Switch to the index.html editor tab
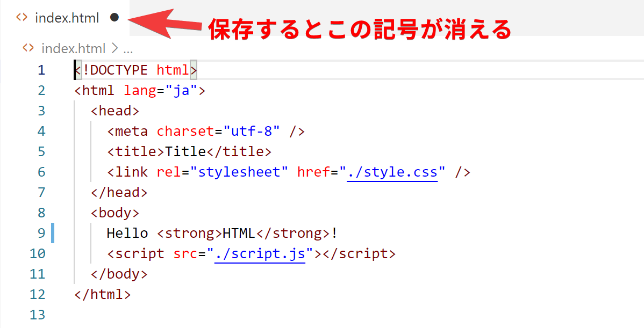Viewport: 644px width, 328px height. (67, 18)
